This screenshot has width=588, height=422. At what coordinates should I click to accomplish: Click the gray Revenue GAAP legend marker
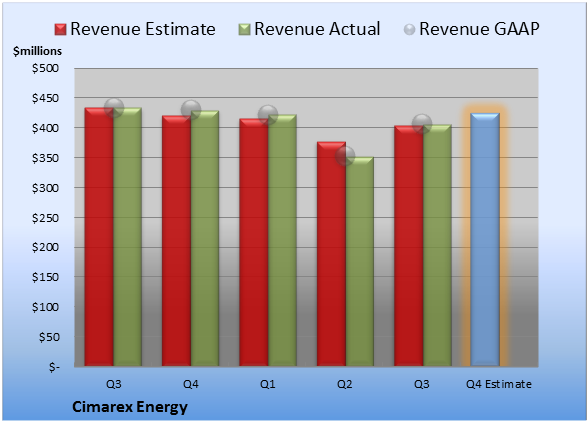(410, 30)
